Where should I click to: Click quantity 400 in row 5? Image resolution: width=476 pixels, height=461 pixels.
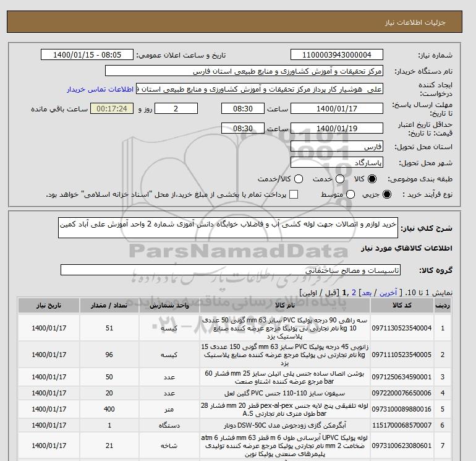(109, 409)
